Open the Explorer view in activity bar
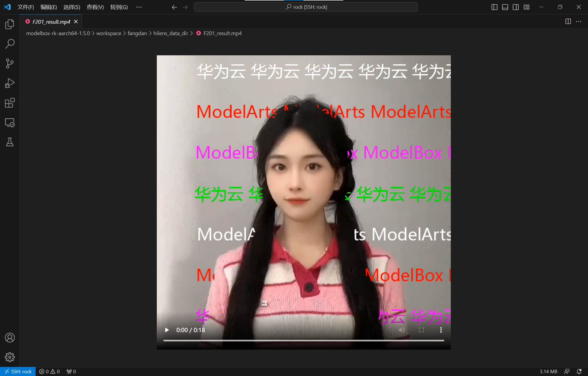 point(10,24)
